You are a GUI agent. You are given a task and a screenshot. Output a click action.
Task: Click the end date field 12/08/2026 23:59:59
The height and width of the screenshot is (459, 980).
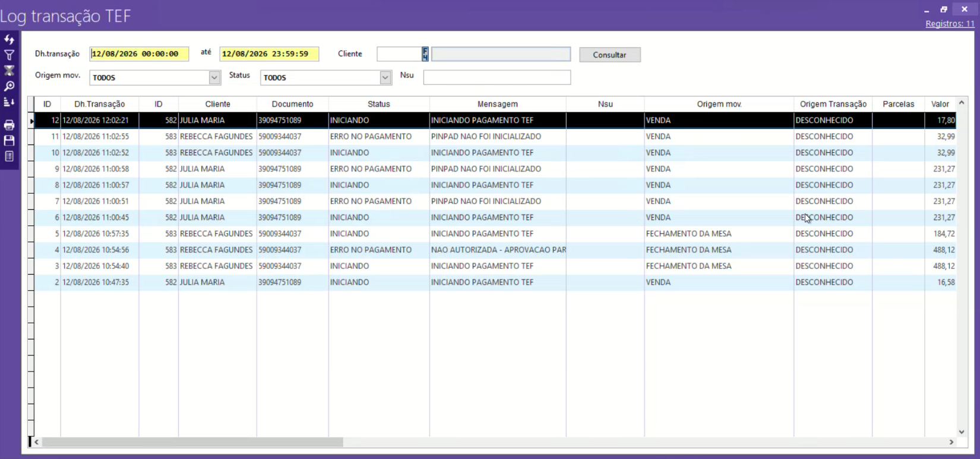269,54
